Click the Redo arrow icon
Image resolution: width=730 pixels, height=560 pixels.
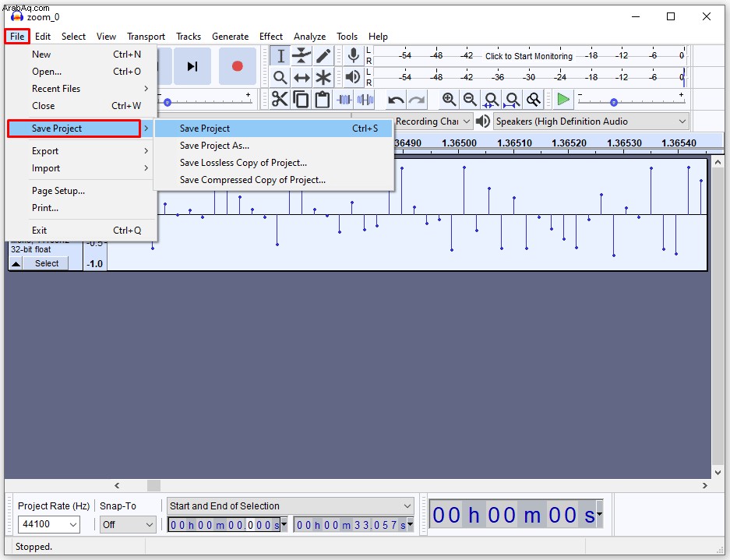pos(417,99)
